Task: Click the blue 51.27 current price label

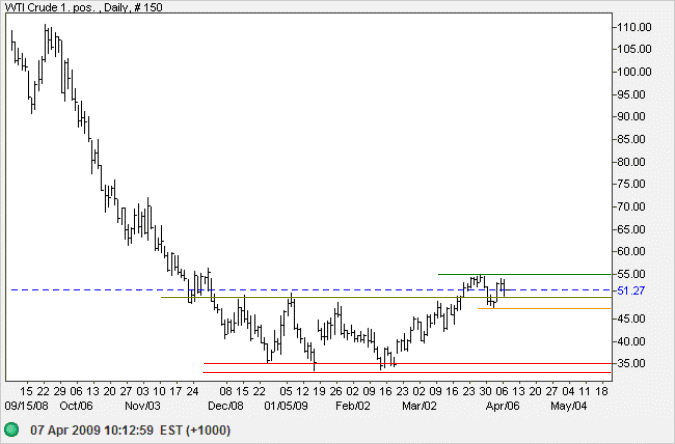Action: pyautogui.click(x=631, y=291)
